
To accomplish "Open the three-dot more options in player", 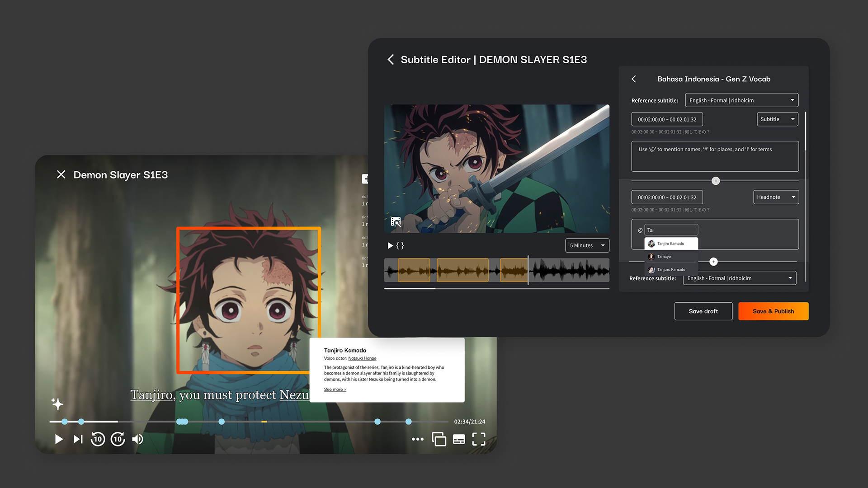I will point(418,439).
